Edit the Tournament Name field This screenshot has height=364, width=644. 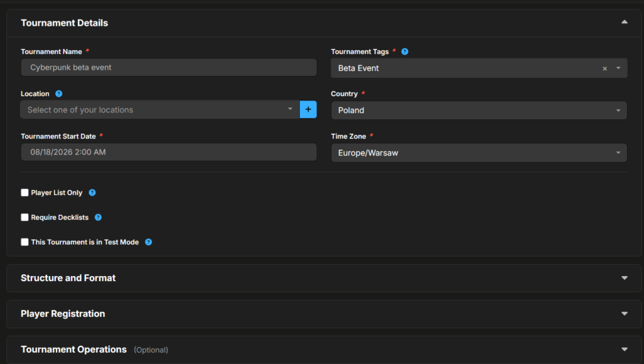coord(169,67)
